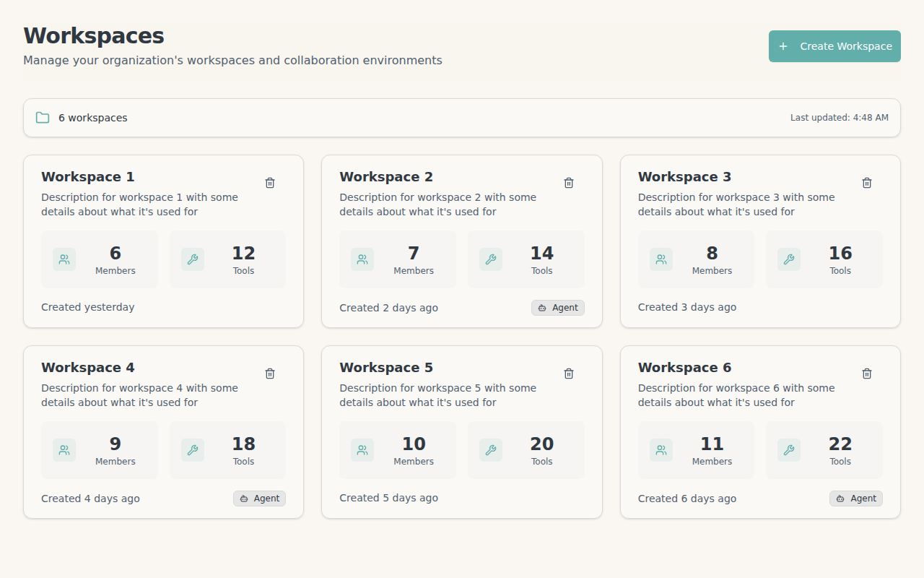Click the Tools wrench icon on Workspace 5
This screenshot has height=578, width=924.
(491, 449)
